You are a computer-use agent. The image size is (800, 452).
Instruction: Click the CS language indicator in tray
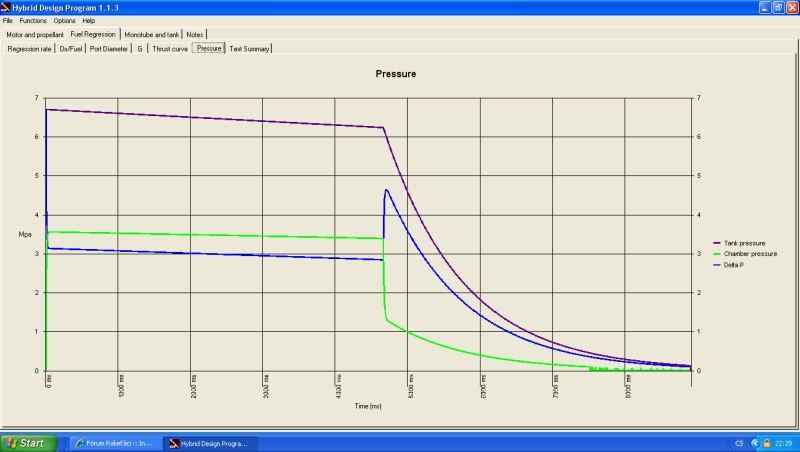[x=738, y=443]
